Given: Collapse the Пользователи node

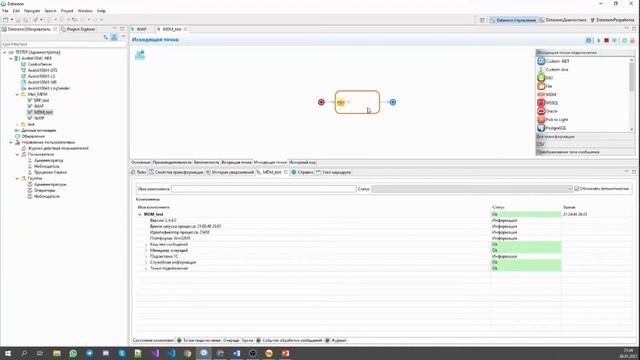Looking at the screenshot, I should tap(17, 155).
